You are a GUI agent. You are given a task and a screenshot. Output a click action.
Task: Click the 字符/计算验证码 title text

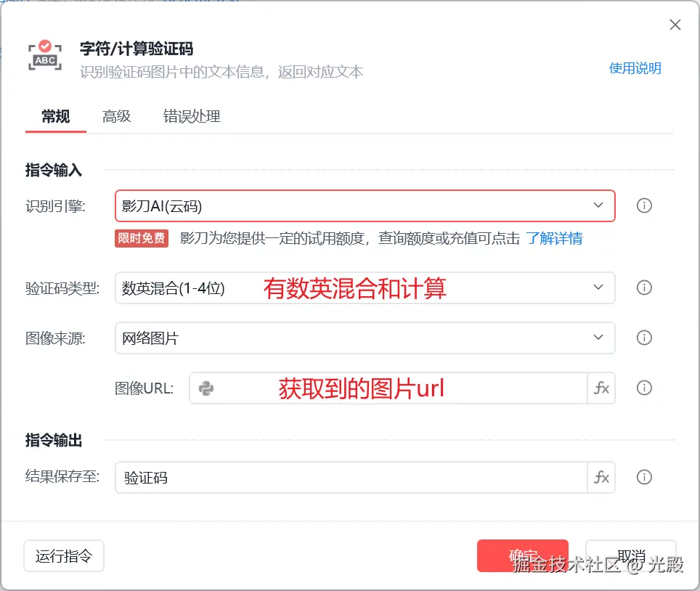(x=137, y=49)
